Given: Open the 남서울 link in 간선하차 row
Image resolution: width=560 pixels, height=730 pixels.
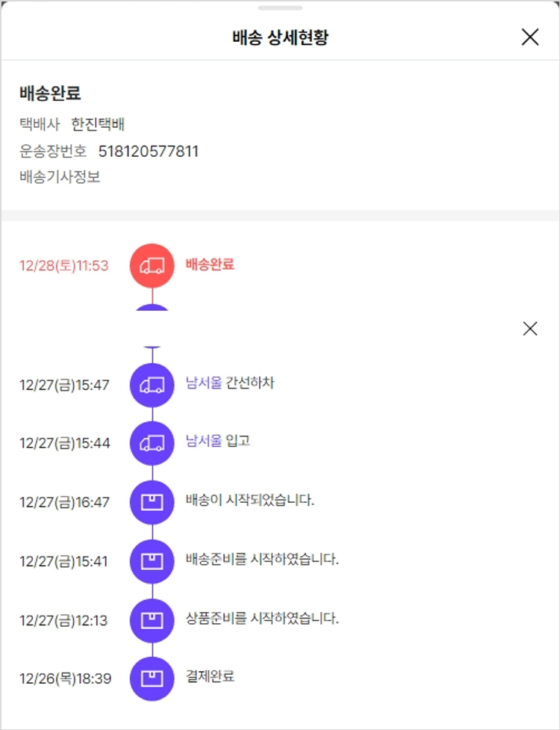Looking at the screenshot, I should pyautogui.click(x=203, y=383).
